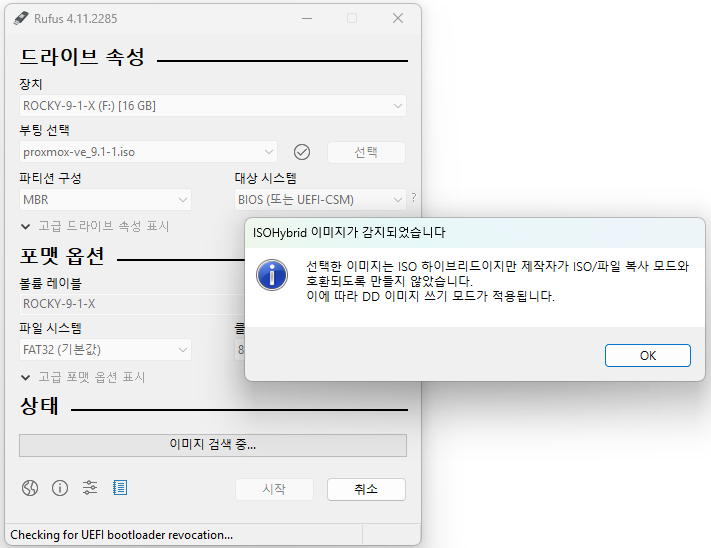This screenshot has width=711, height=548.
Task: Minimize the Rufus window
Action: coord(307,18)
